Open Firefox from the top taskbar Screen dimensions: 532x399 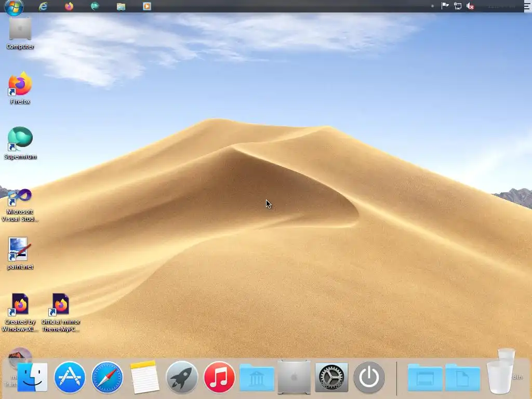tap(69, 6)
